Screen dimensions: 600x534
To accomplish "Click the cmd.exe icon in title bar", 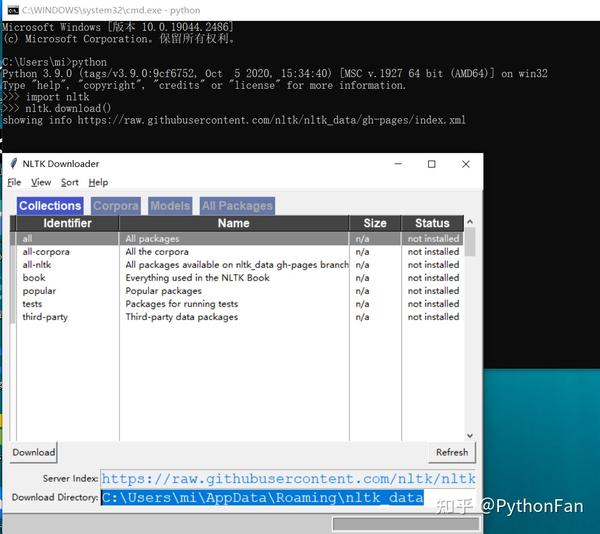I will coord(13,10).
